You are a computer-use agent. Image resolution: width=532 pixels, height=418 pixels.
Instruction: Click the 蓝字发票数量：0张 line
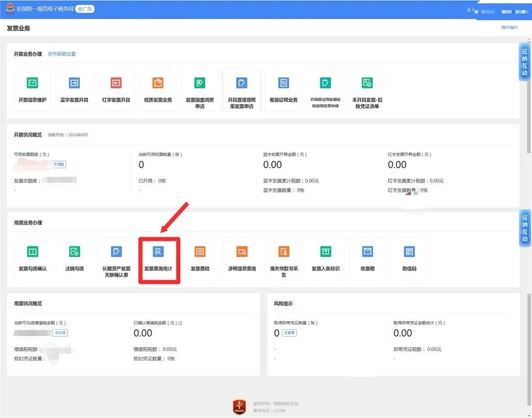(x=284, y=191)
